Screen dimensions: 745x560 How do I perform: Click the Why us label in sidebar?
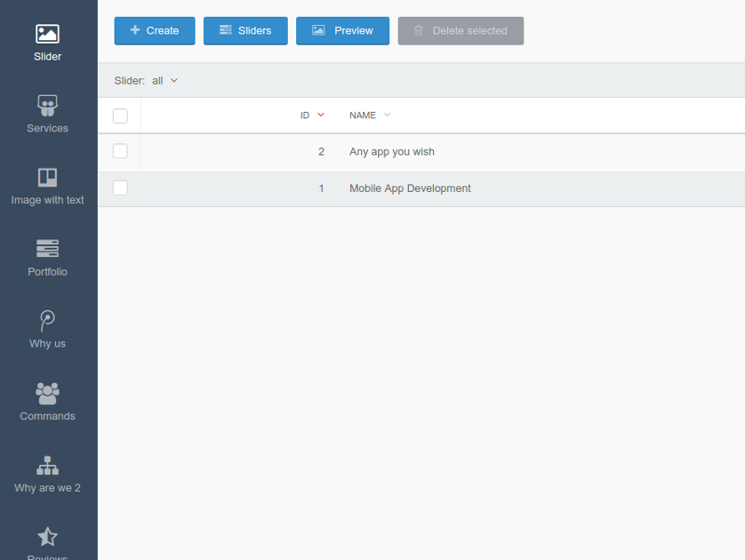click(x=47, y=343)
